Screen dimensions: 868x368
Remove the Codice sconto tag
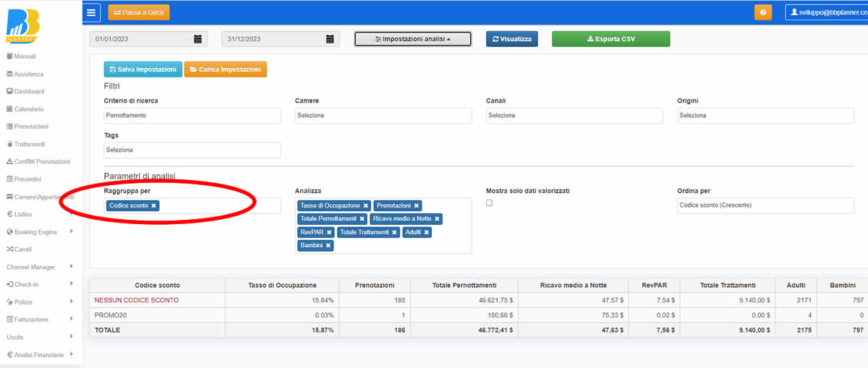[154, 206]
